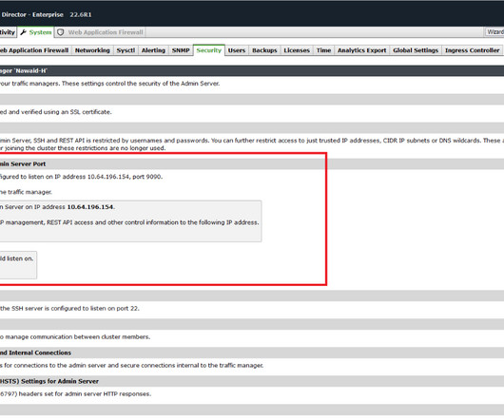Click the HTTP responses headers description text

tap(75, 393)
